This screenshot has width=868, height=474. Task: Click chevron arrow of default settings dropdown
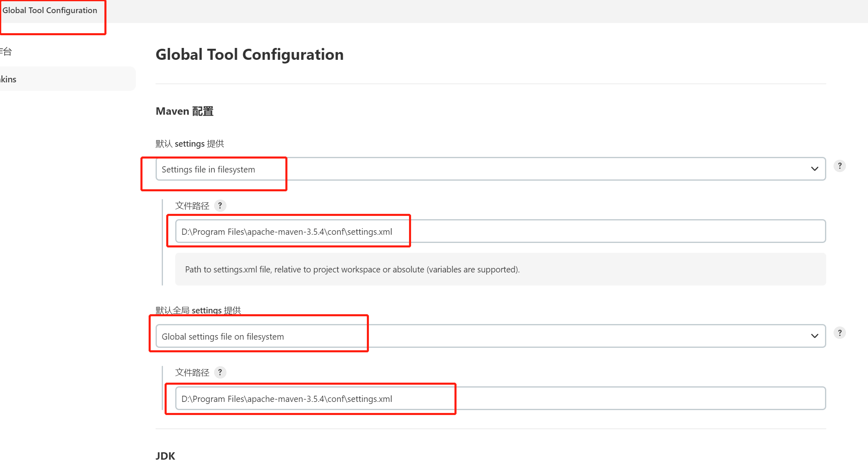814,169
